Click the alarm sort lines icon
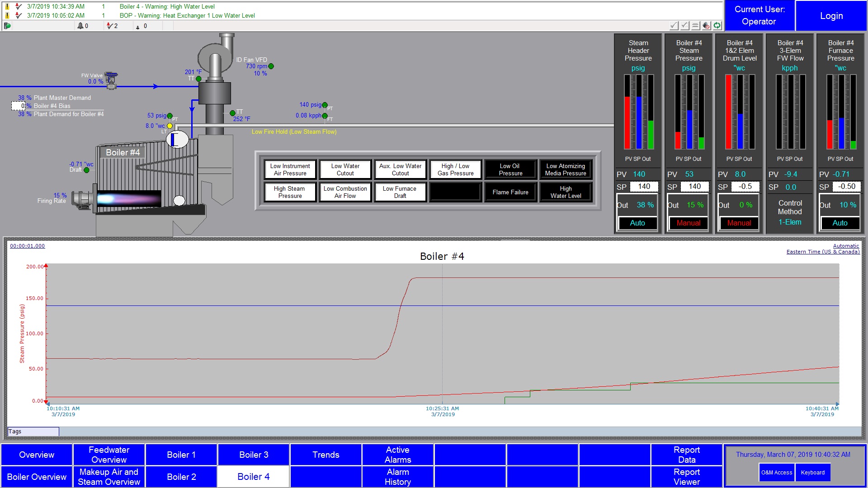The width and height of the screenshot is (868, 488). 696,26
